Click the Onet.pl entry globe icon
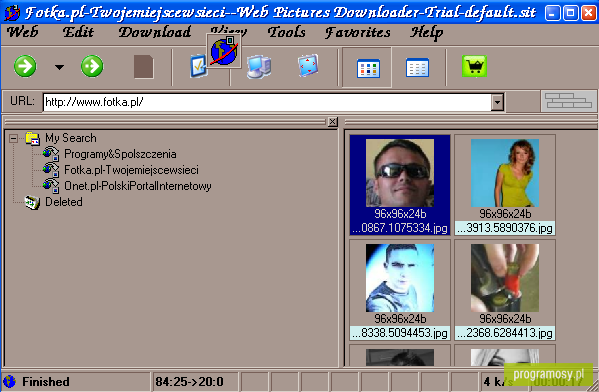599x392 pixels. 51,186
